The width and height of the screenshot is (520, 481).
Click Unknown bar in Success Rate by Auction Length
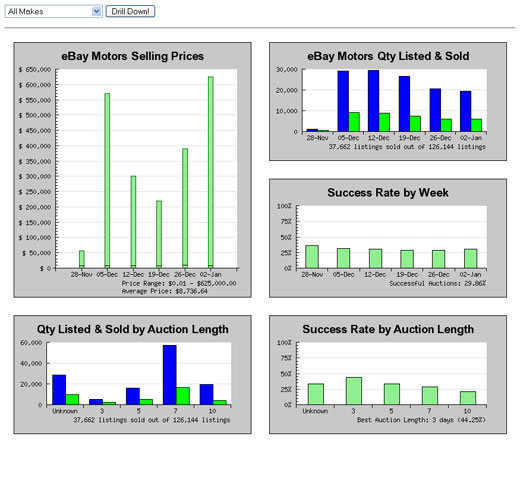(x=316, y=394)
